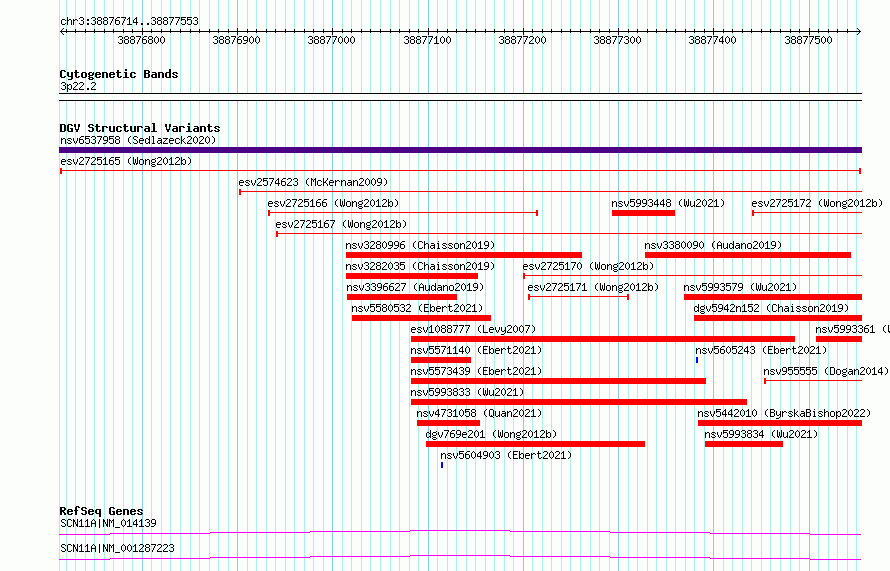Click nsv3380090 (Audano2019) label
The width and height of the screenshot is (890, 571).
(x=713, y=245)
